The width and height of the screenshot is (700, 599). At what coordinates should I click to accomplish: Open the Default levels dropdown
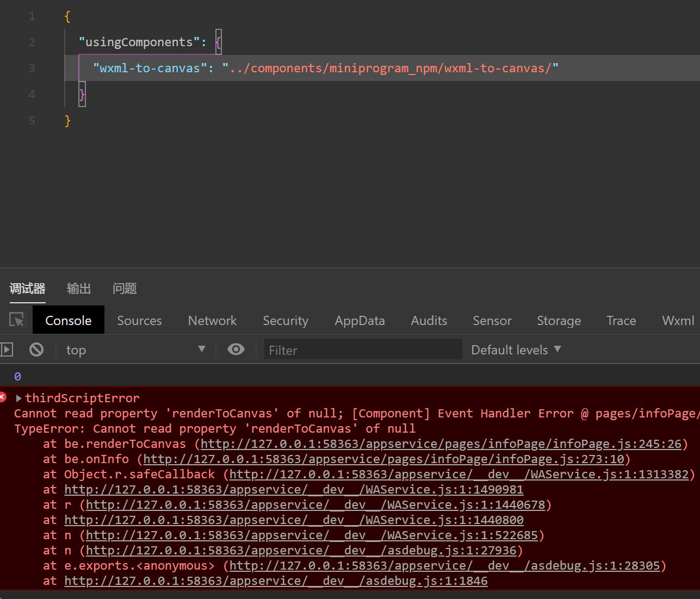516,350
